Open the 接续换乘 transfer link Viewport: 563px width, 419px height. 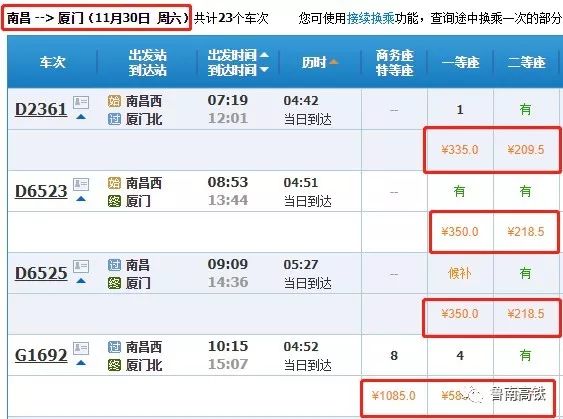tap(371, 18)
